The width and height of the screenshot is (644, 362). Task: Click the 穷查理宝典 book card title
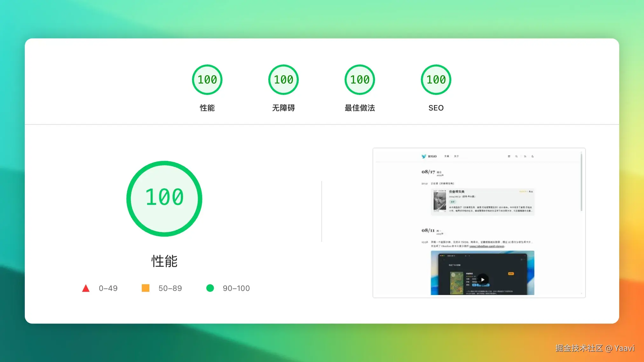pos(457,191)
